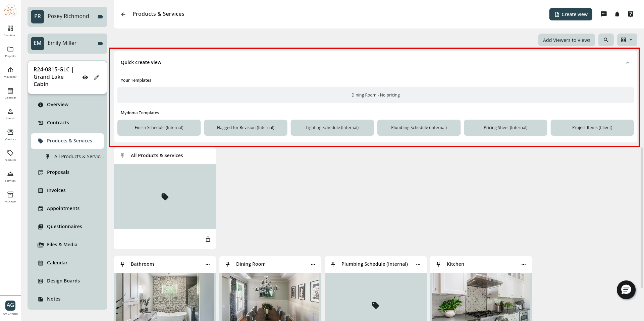Viewport: 644px width, 321px height.
Task: Open the help question mark icon
Action: (631, 14)
